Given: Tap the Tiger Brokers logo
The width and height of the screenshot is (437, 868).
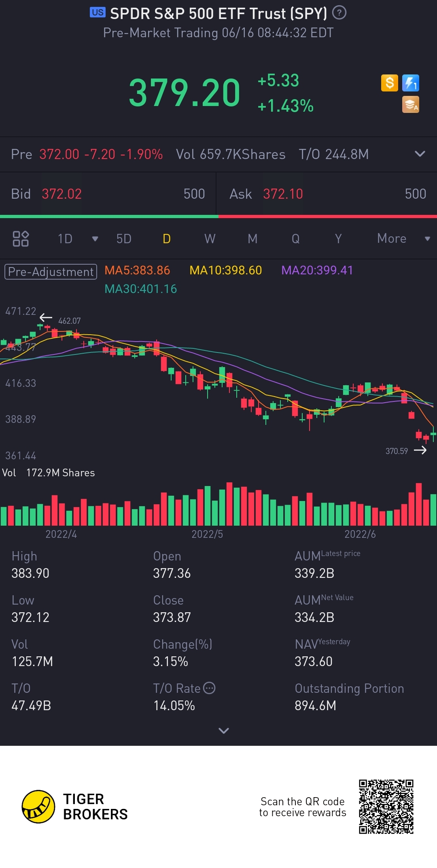Looking at the screenshot, I should coord(75,806).
